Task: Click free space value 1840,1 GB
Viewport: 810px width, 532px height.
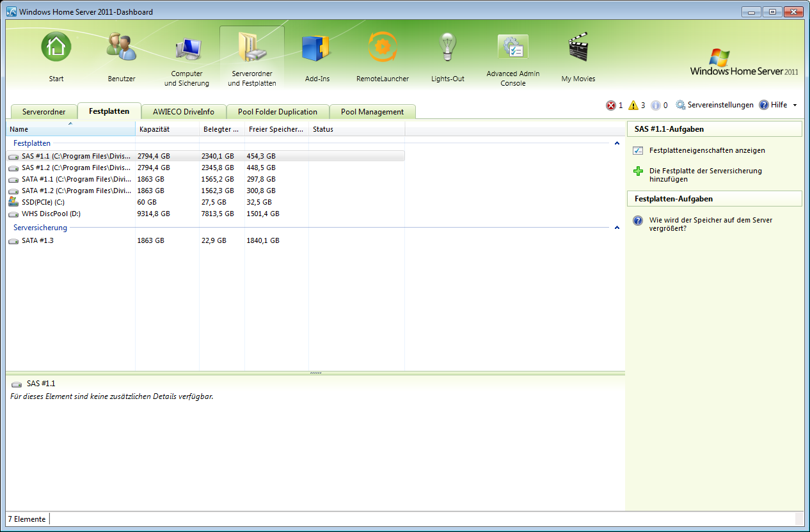Action: click(263, 240)
